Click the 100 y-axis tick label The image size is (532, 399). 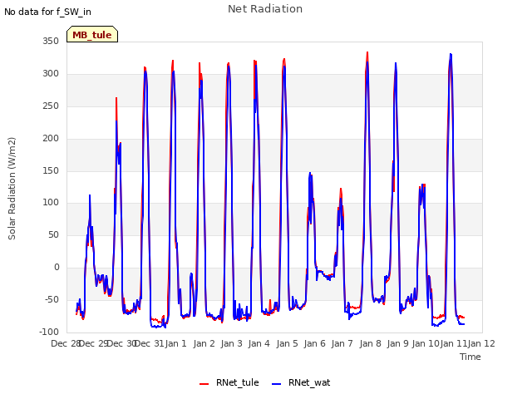pyautogui.click(x=51, y=202)
